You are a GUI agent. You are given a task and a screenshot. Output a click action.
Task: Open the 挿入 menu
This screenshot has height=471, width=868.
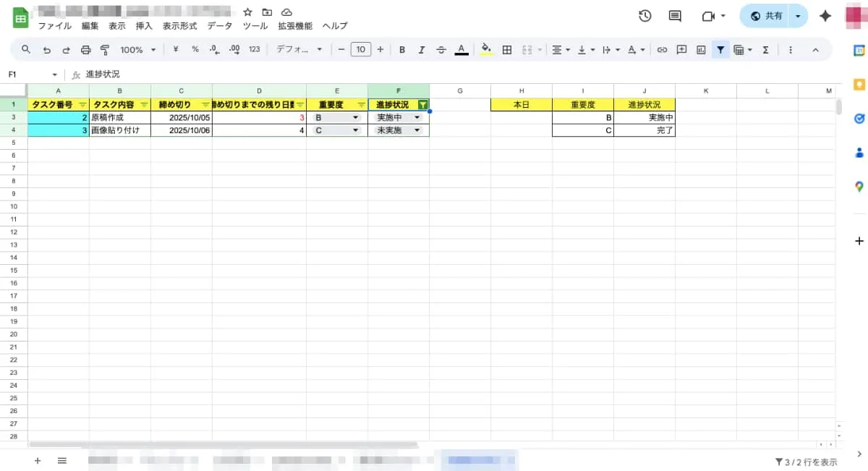pyautogui.click(x=143, y=25)
